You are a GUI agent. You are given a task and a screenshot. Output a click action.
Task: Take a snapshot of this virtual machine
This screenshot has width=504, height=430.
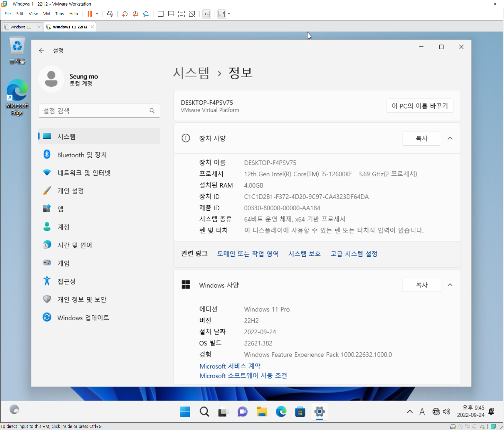pos(125,14)
